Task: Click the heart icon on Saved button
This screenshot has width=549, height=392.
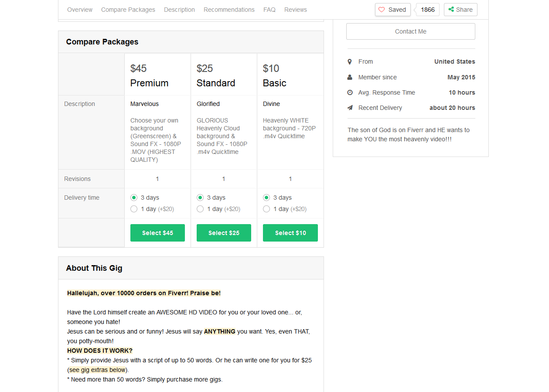Action: (382, 10)
